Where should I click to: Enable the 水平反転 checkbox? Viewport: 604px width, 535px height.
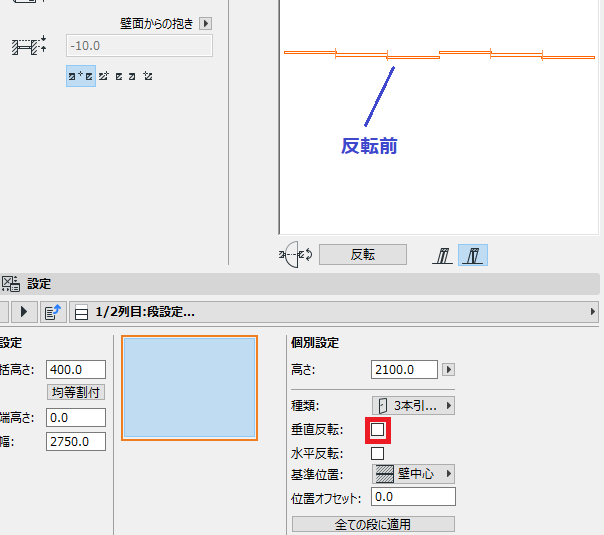[378, 453]
